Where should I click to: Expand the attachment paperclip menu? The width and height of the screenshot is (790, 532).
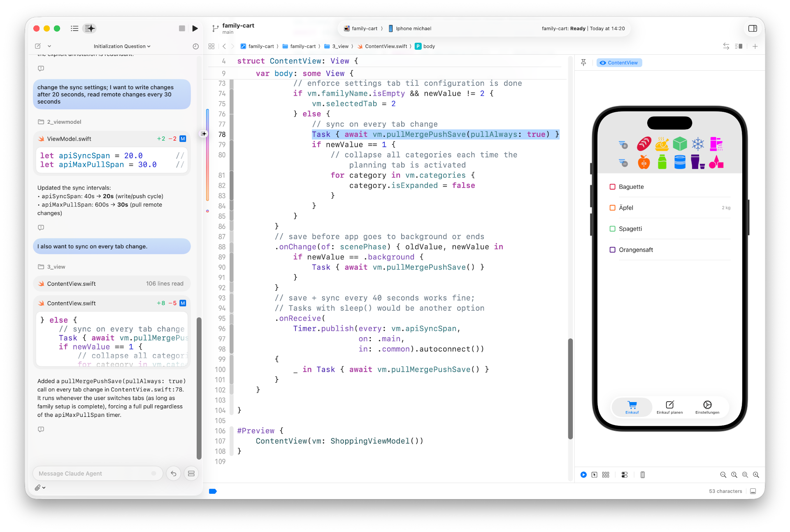coord(40,488)
